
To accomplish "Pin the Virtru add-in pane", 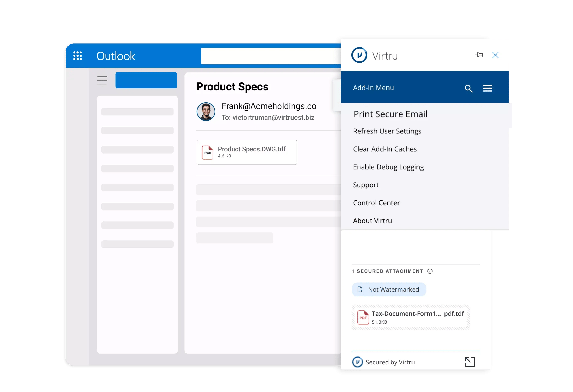I will [479, 55].
